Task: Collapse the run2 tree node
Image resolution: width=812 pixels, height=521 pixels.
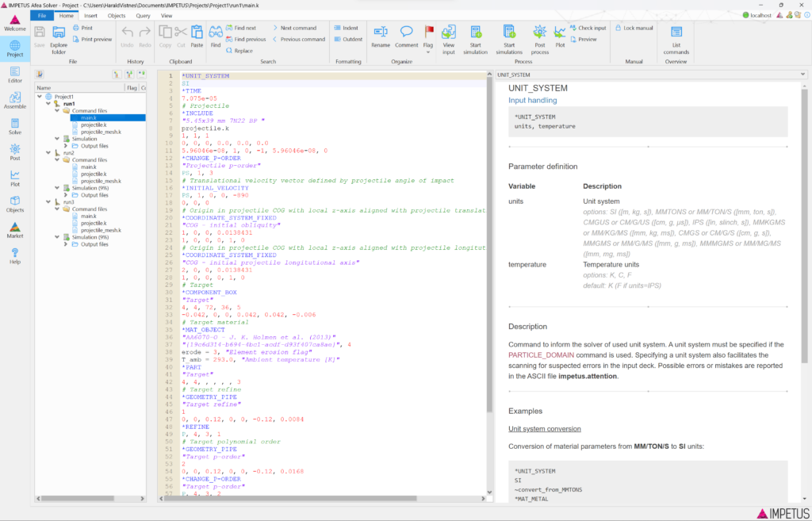Action: click(48, 153)
